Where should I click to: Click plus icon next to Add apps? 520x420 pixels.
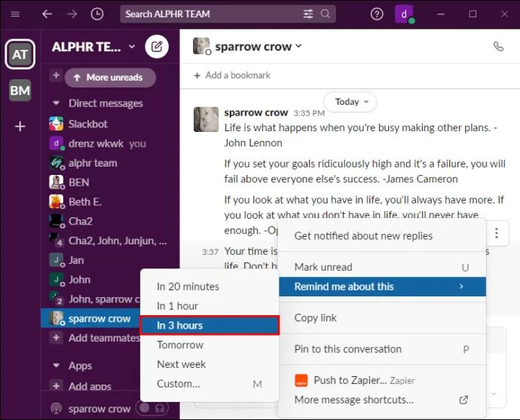[56, 386]
